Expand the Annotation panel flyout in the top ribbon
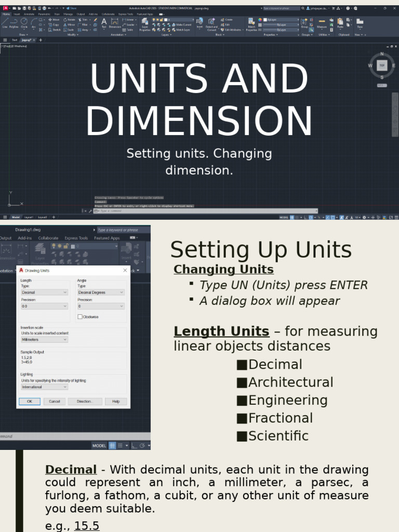Viewport: 399px width, 532px height. click(x=118, y=35)
